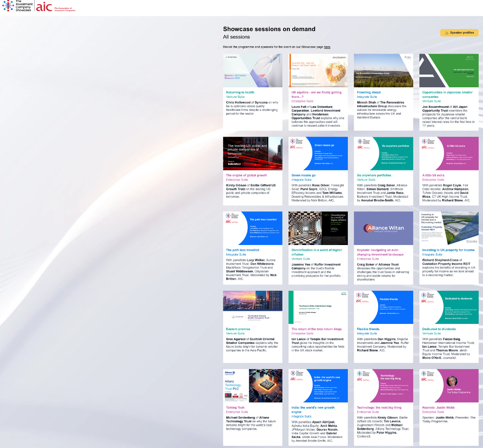Open the 'Flexible friends' session title

[368, 329]
